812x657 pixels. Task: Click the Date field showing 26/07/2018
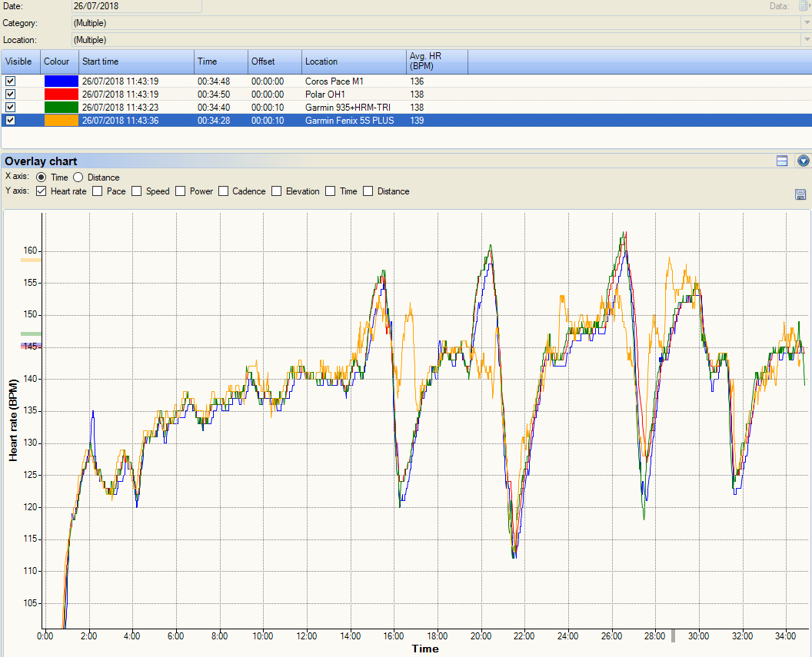click(136, 6)
